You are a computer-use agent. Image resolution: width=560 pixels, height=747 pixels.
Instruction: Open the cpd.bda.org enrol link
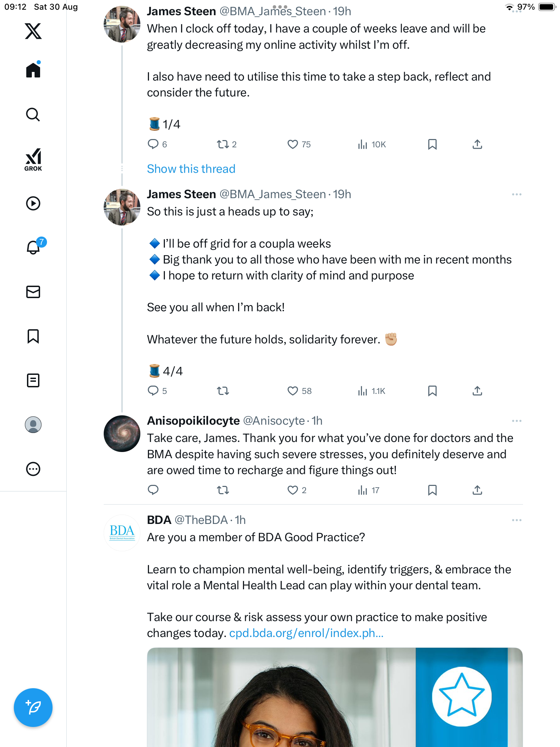point(306,633)
